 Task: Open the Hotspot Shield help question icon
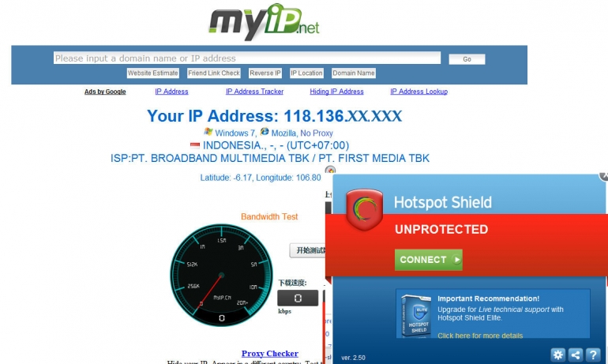pos(593,355)
